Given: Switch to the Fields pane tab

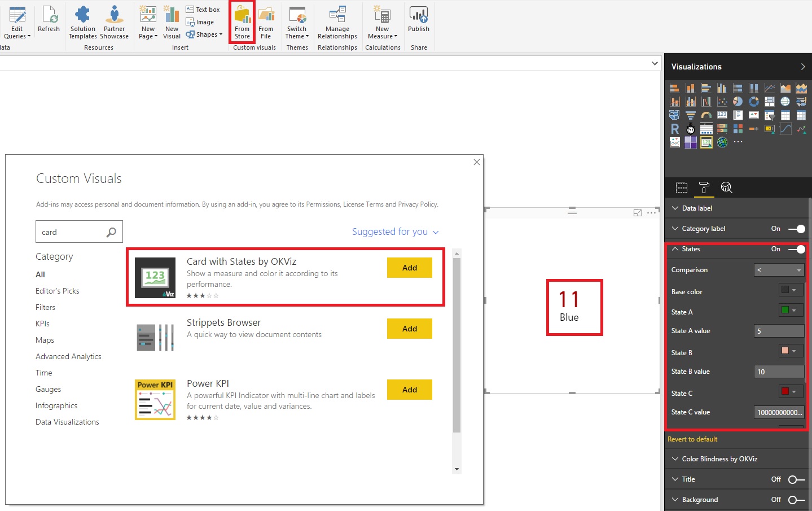Looking at the screenshot, I should click(681, 187).
